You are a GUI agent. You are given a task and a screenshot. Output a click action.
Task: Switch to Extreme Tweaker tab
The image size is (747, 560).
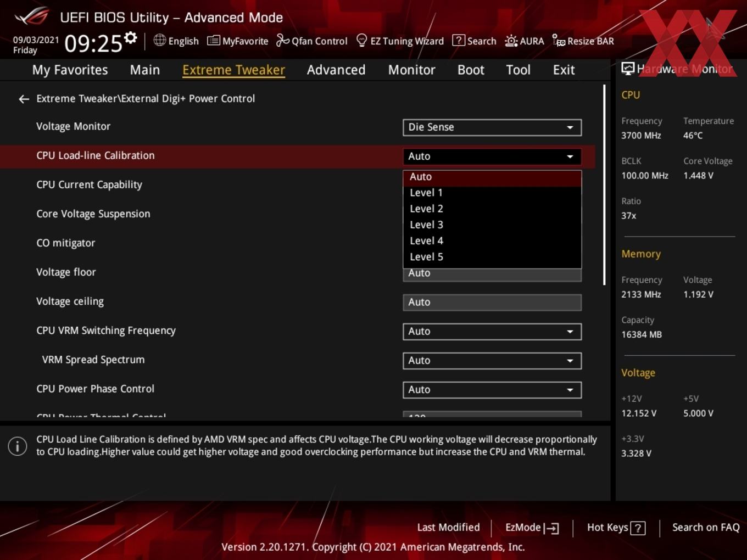tap(233, 70)
